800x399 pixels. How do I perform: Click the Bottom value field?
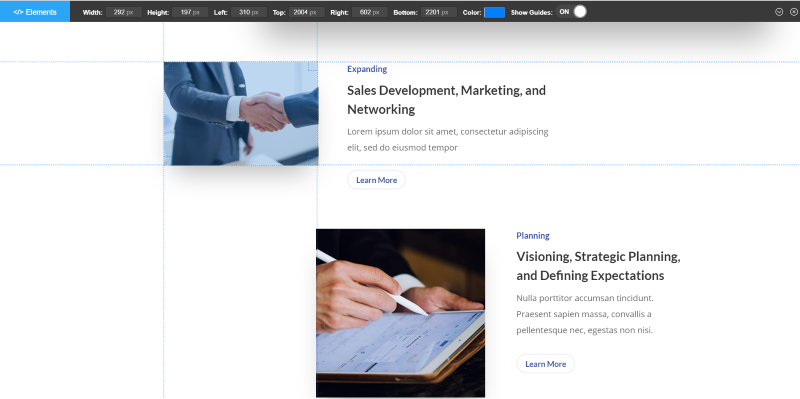439,12
